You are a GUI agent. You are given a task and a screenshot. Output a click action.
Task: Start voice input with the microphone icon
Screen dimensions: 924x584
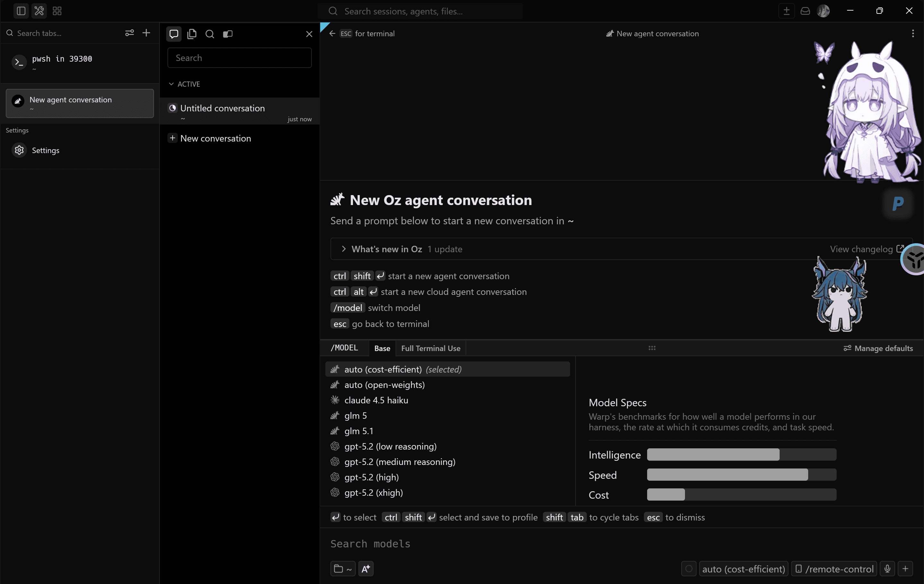click(887, 568)
